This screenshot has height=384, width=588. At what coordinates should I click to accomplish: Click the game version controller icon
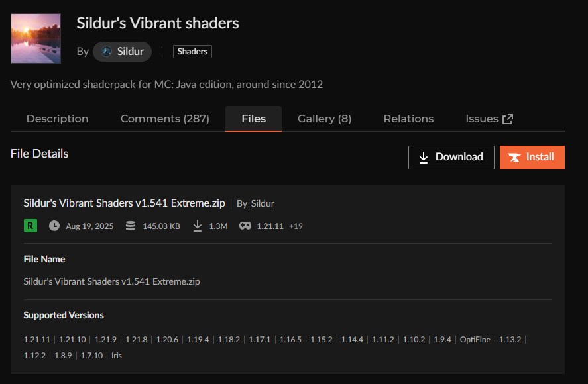[245, 226]
